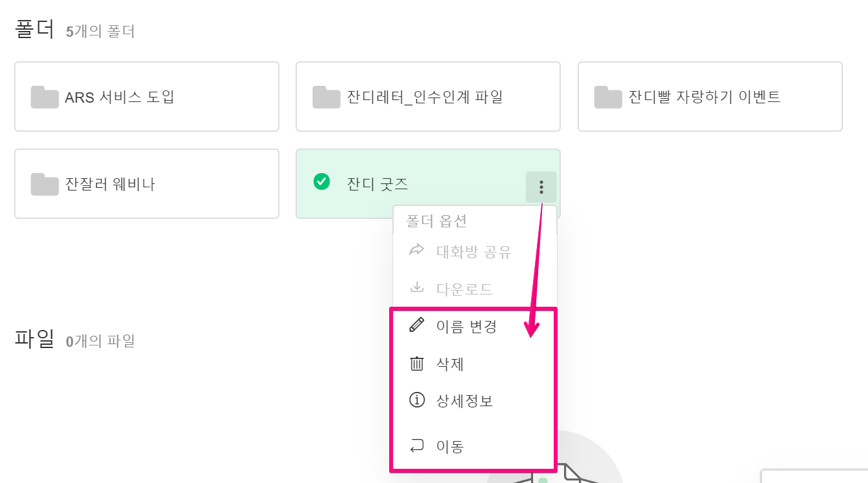Click the pencil icon beside 이름 변경
Image resolution: width=868 pixels, height=483 pixels.
click(x=417, y=325)
